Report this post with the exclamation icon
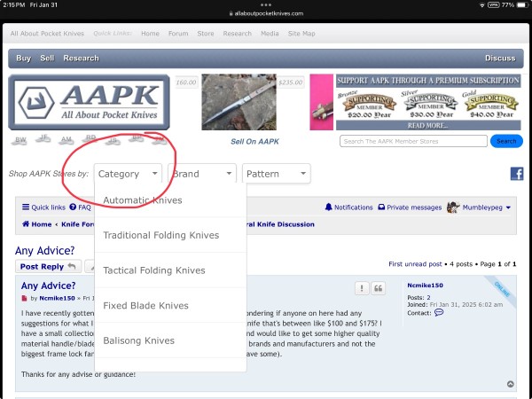The height and width of the screenshot is (399, 532). 362,288
